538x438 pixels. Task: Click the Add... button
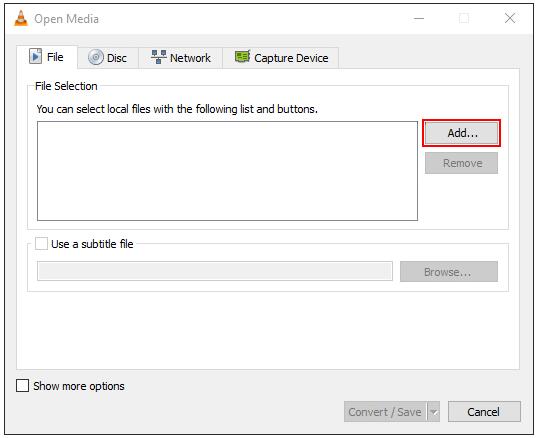coord(461,133)
